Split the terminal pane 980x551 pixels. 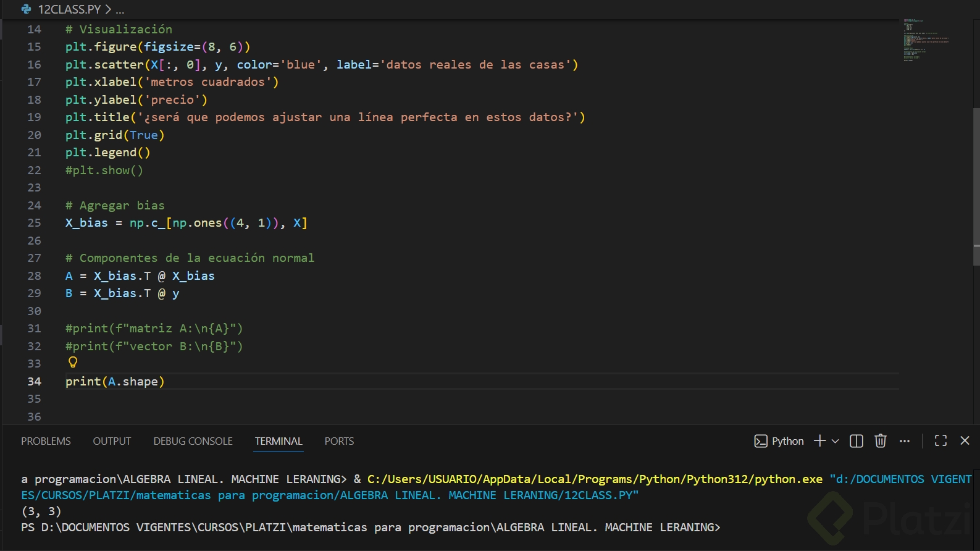point(856,440)
